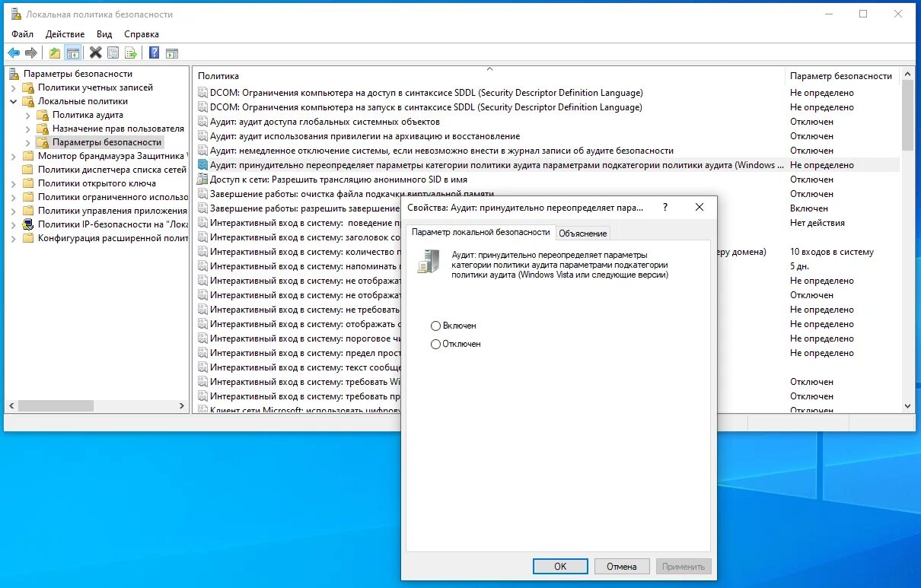Click icon of Аудит: аудит использования привилегии row
This screenshot has height=588, width=921.
click(202, 136)
